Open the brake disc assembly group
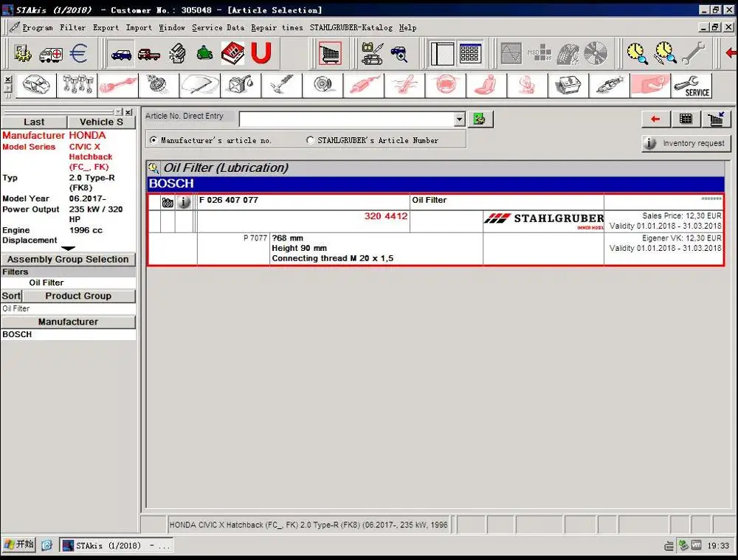Viewport: 738px width, 560px height. point(323,86)
